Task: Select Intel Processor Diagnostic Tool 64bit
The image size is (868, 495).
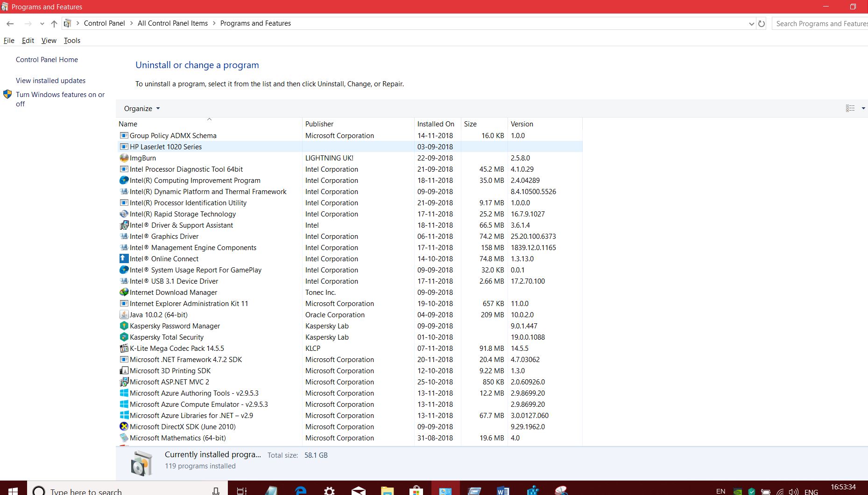Action: (x=349, y=169)
